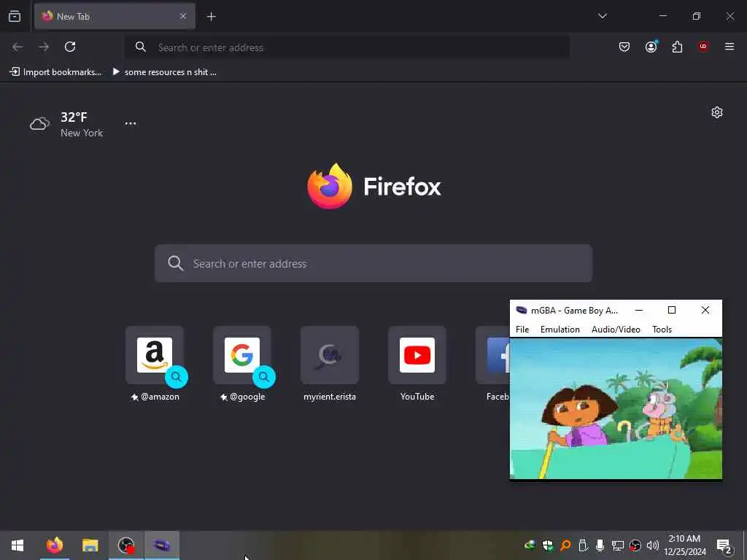This screenshot has height=560, width=747.
Task: Open the Firefox hamburger application menu
Action: pos(729,47)
